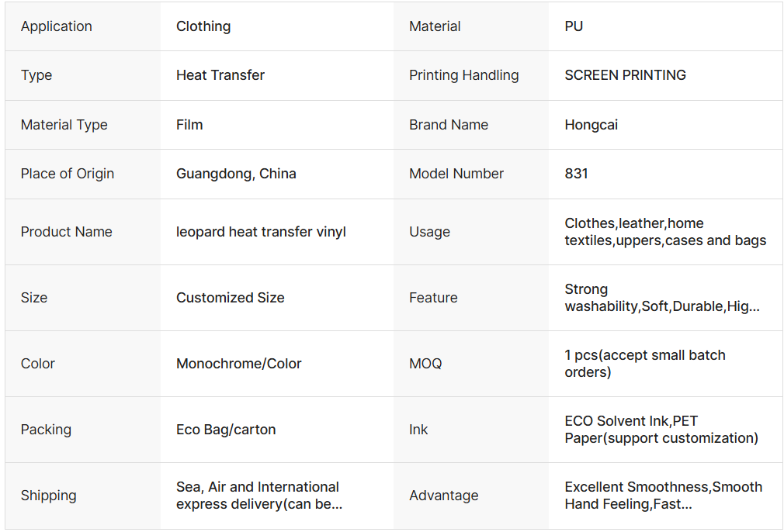Click the truncated Advantage value text
This screenshot has height=532, width=784.
[664, 496]
